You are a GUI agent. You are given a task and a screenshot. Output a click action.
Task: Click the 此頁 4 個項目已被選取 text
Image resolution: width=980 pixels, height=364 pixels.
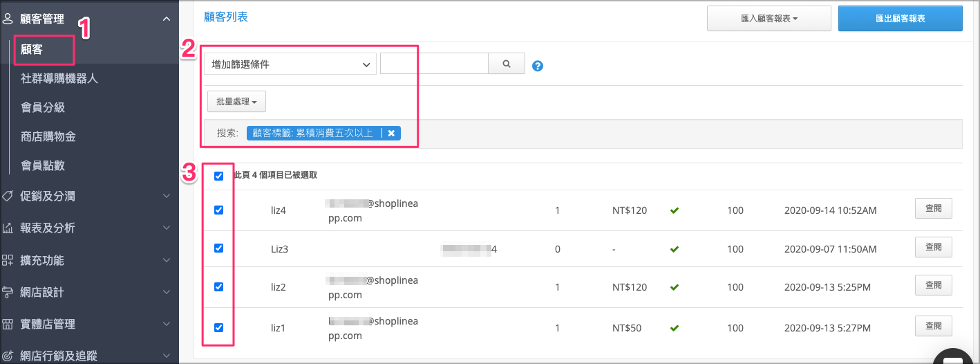pyautogui.click(x=276, y=176)
